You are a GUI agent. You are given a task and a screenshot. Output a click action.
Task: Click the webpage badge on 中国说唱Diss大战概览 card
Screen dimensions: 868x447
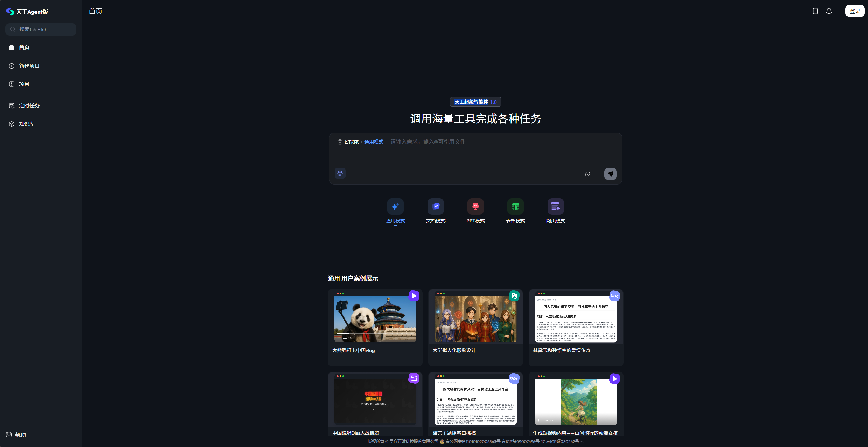(414, 378)
